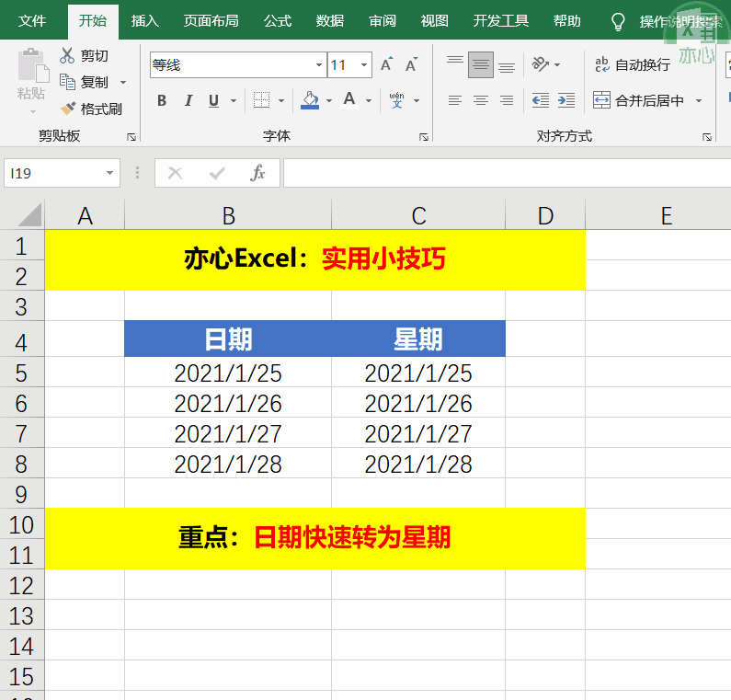This screenshot has height=700, width=731.
Task: Click the lightbulb Tell Me icon
Action: click(618, 21)
